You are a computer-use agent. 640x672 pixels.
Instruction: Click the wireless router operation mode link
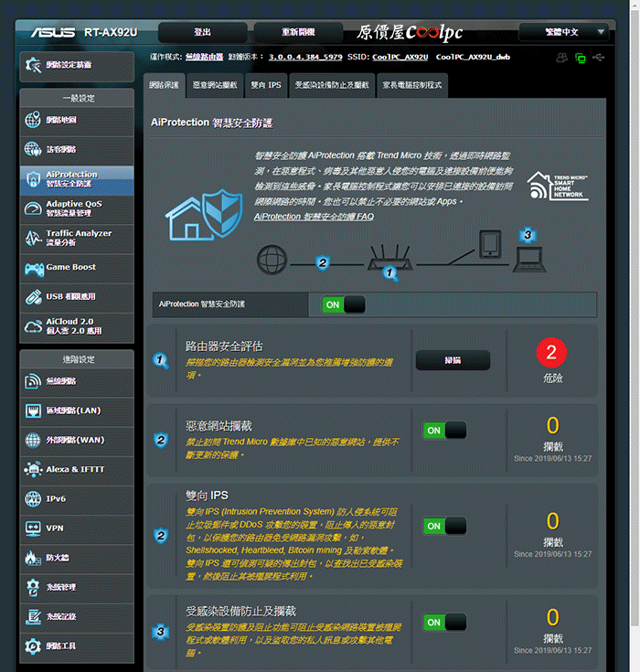pos(205,57)
